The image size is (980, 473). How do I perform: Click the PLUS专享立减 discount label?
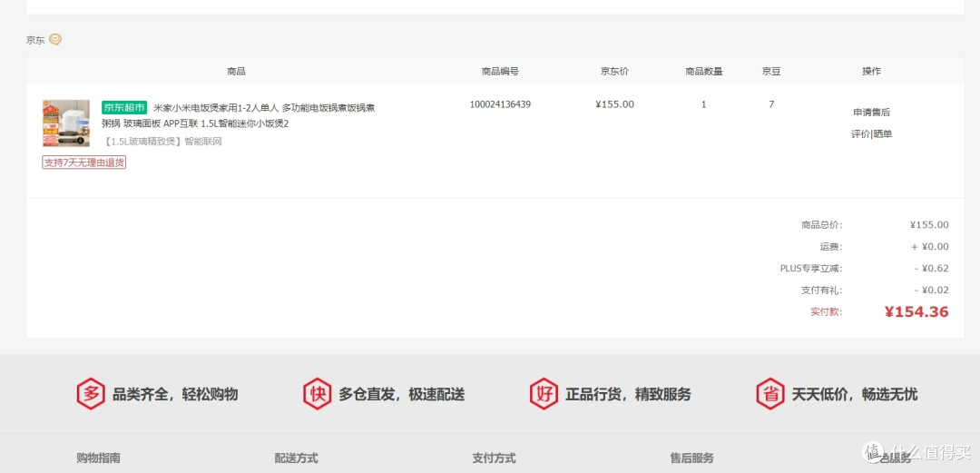pos(810,269)
